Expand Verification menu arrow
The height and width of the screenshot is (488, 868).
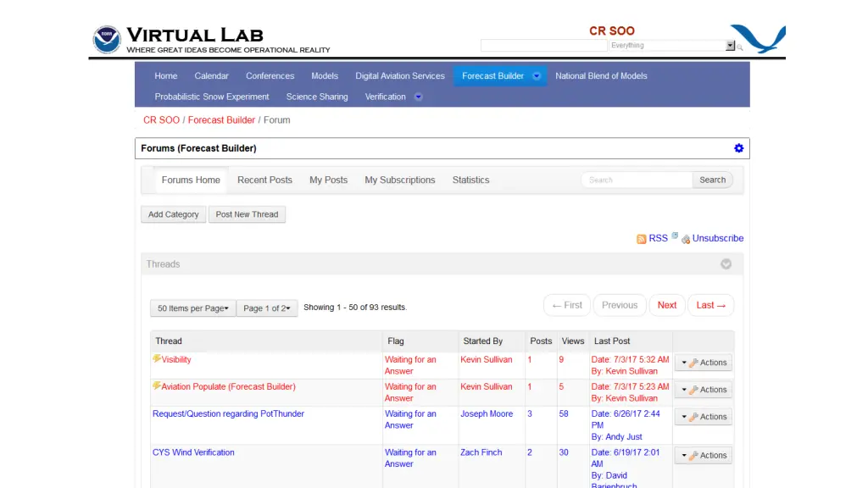click(x=418, y=97)
